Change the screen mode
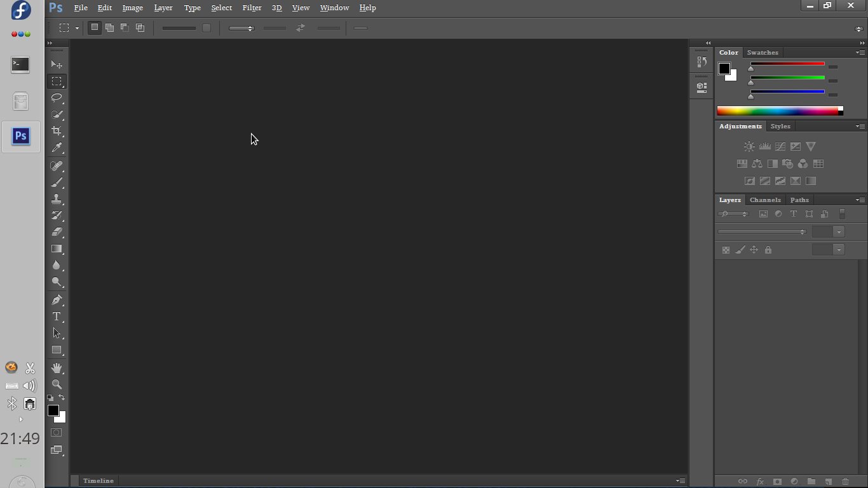 tap(57, 450)
